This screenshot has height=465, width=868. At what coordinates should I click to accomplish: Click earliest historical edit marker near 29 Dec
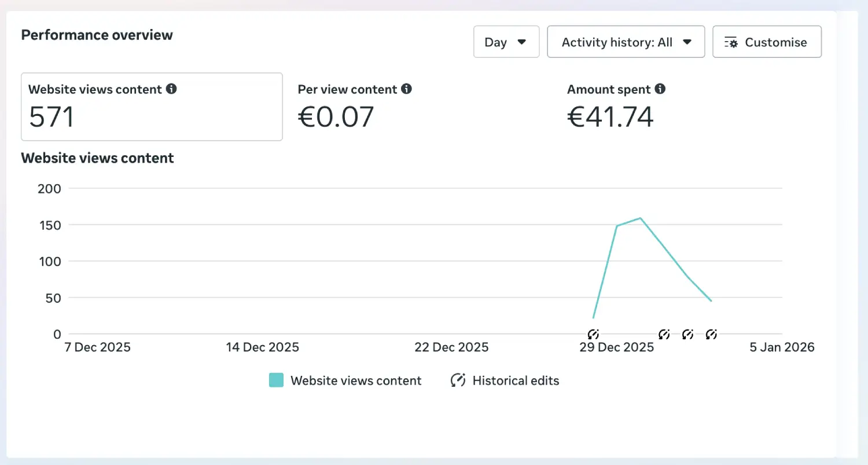593,334
